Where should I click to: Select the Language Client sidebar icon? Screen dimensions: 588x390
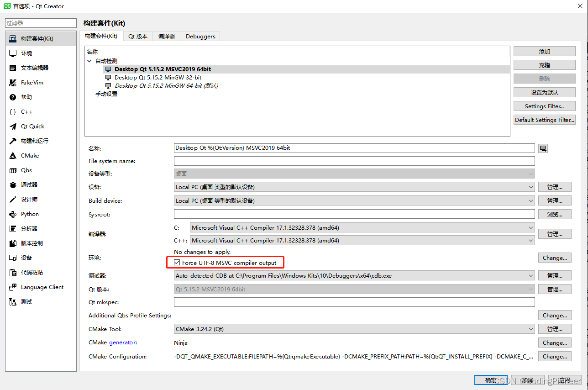pyautogui.click(x=13, y=287)
